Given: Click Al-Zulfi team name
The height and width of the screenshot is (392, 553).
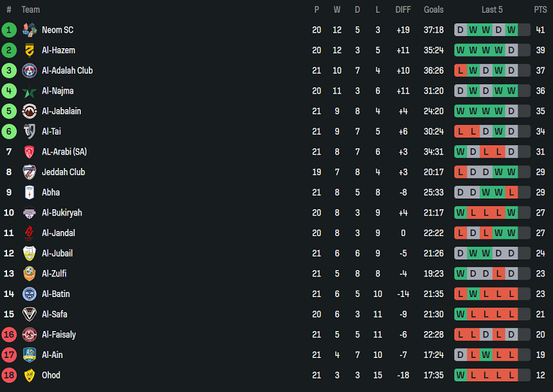Looking at the screenshot, I should (x=55, y=274).
